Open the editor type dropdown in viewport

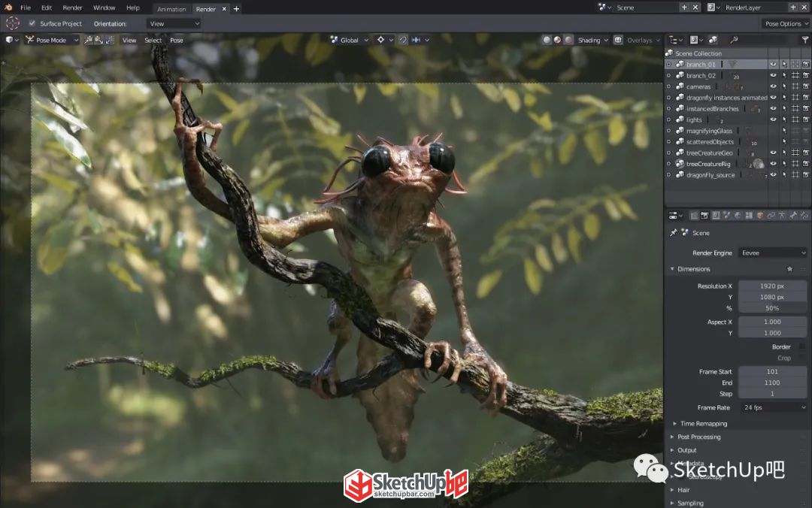coord(11,40)
